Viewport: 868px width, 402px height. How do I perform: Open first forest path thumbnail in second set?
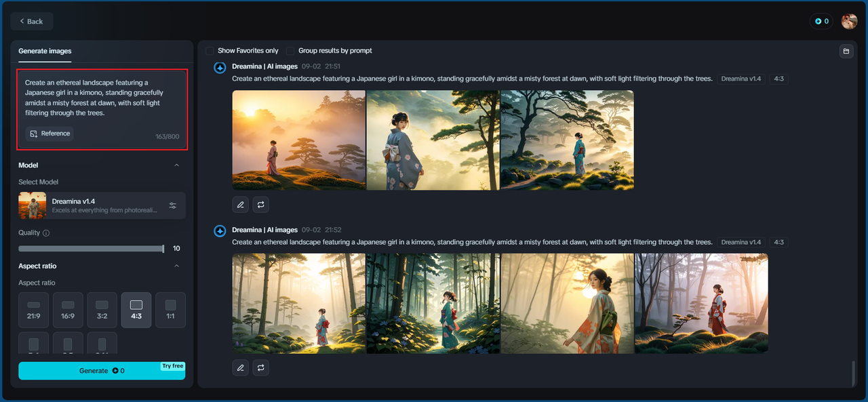pyautogui.click(x=299, y=303)
